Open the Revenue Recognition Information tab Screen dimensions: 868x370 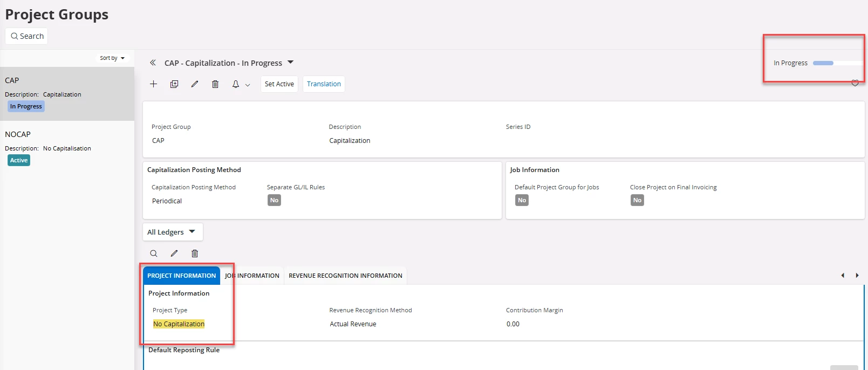[x=345, y=276]
